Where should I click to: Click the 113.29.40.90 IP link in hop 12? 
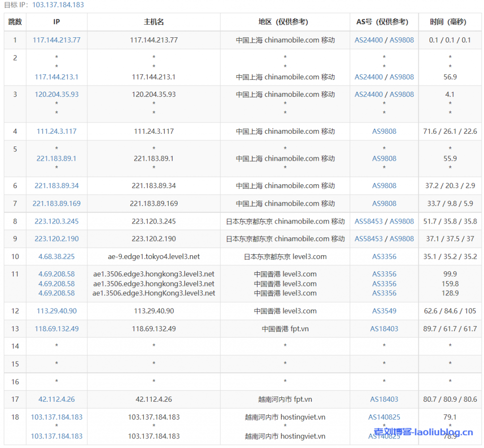(x=56, y=311)
